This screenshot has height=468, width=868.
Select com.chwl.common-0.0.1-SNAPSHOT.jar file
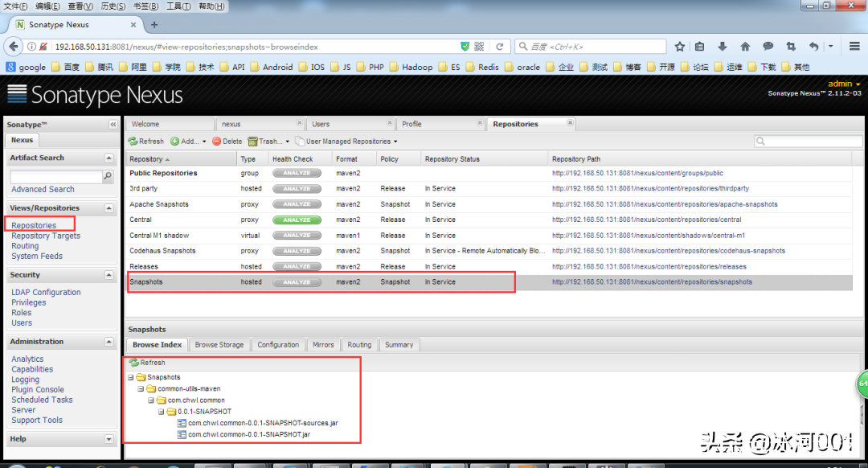point(249,435)
